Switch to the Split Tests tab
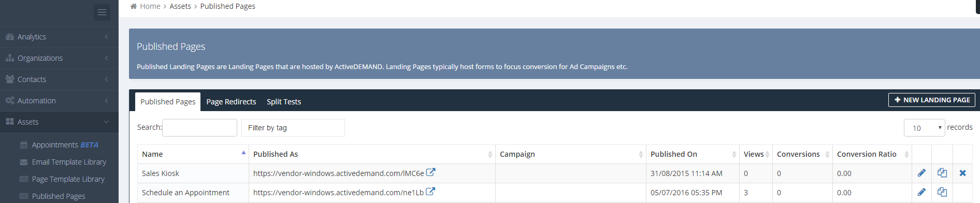This screenshot has width=980, height=203. point(284,102)
